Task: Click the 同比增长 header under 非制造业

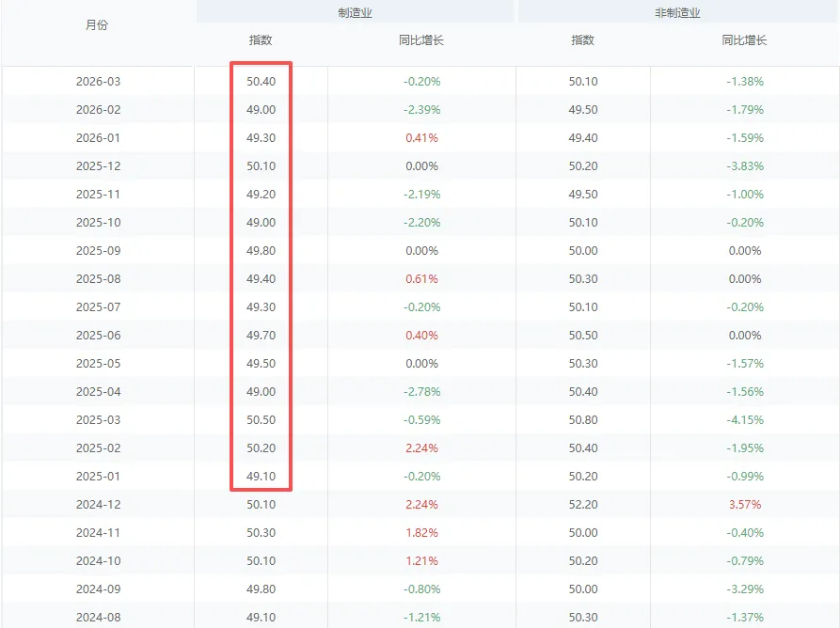Action: coord(745,40)
